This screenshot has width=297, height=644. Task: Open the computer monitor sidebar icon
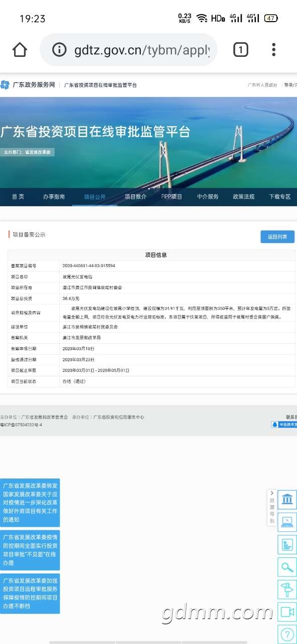pyautogui.click(x=287, y=522)
